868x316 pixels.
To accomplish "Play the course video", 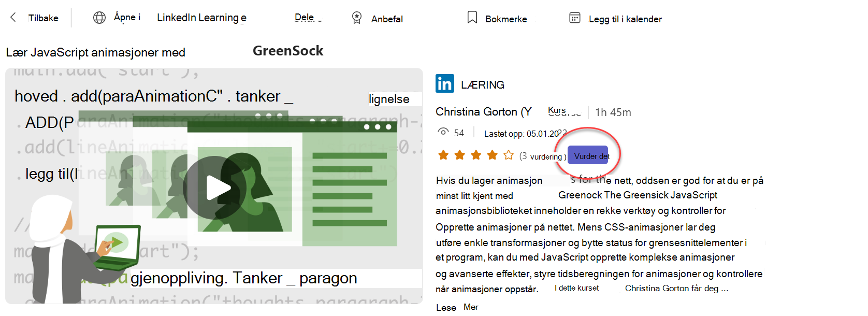I will (x=214, y=188).
